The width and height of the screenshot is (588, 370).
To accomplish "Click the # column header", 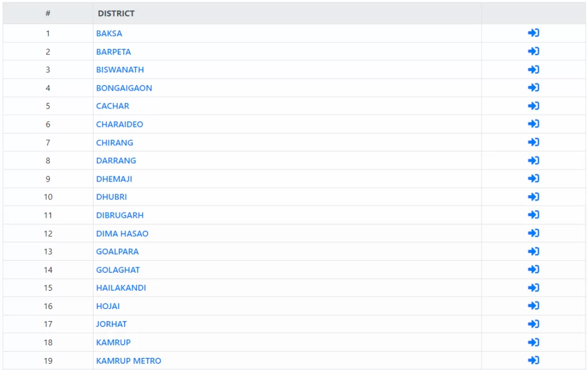I will [48, 13].
